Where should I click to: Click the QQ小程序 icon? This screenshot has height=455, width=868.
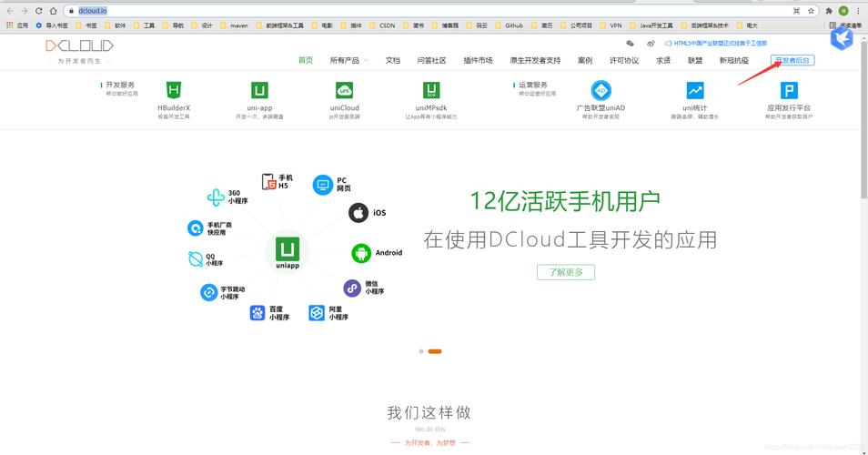point(196,259)
